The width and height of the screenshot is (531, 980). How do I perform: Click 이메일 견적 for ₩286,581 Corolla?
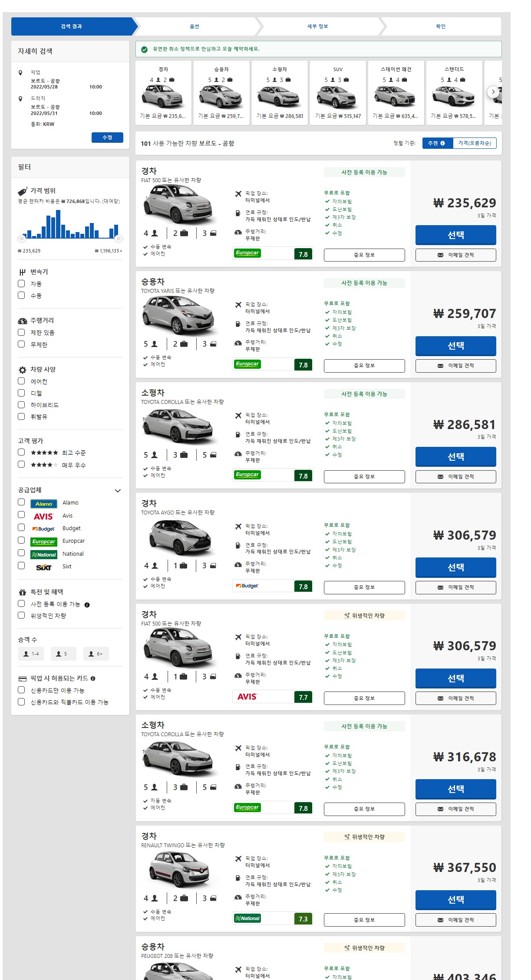(x=455, y=477)
